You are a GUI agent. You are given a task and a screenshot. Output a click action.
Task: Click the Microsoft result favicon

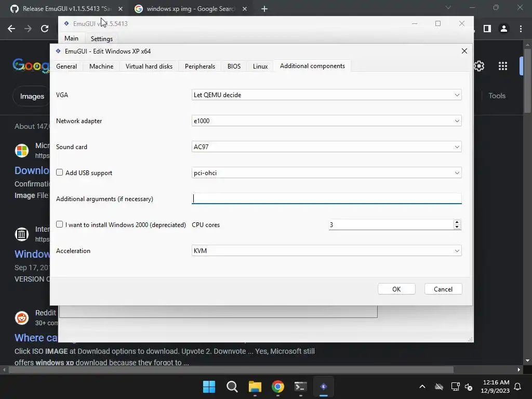22,150
